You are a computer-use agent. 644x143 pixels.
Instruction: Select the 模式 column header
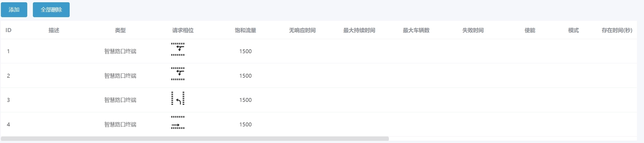pyautogui.click(x=573, y=30)
